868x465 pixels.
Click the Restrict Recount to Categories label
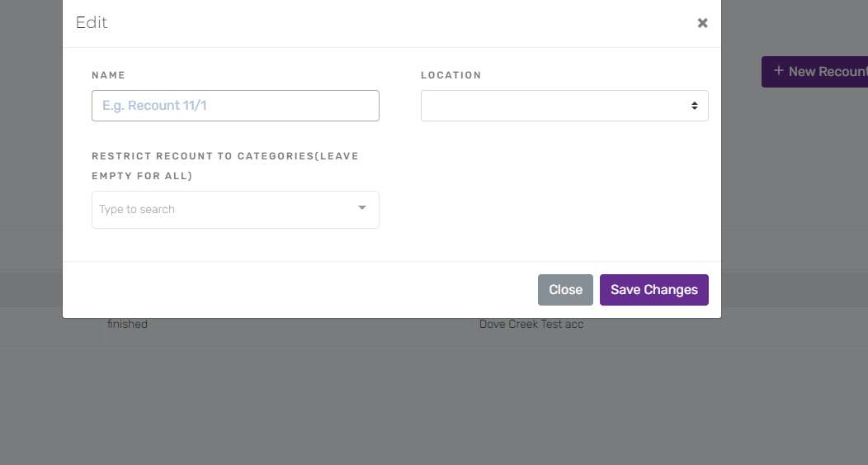[225, 166]
